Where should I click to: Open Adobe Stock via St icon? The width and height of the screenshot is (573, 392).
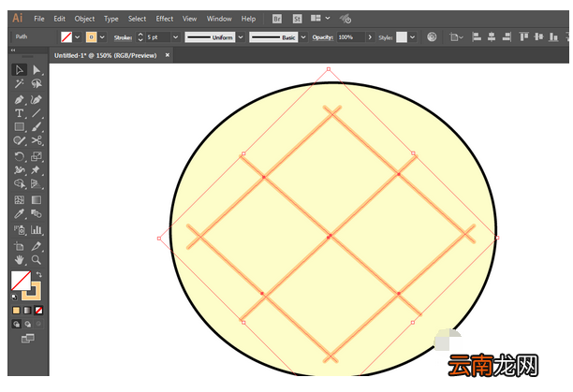click(298, 19)
